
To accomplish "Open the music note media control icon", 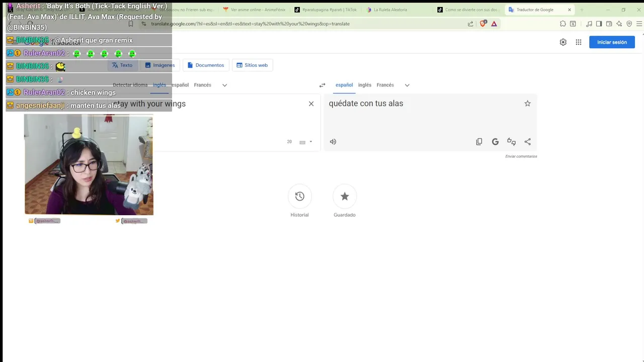I will click(x=589, y=24).
